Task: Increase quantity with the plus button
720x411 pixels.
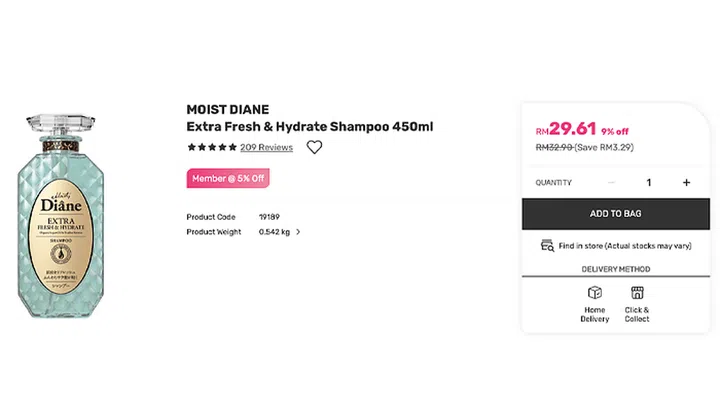Action: pos(686,183)
